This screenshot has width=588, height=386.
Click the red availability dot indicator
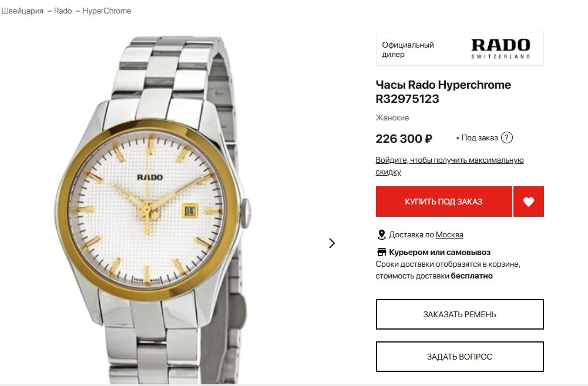click(458, 139)
